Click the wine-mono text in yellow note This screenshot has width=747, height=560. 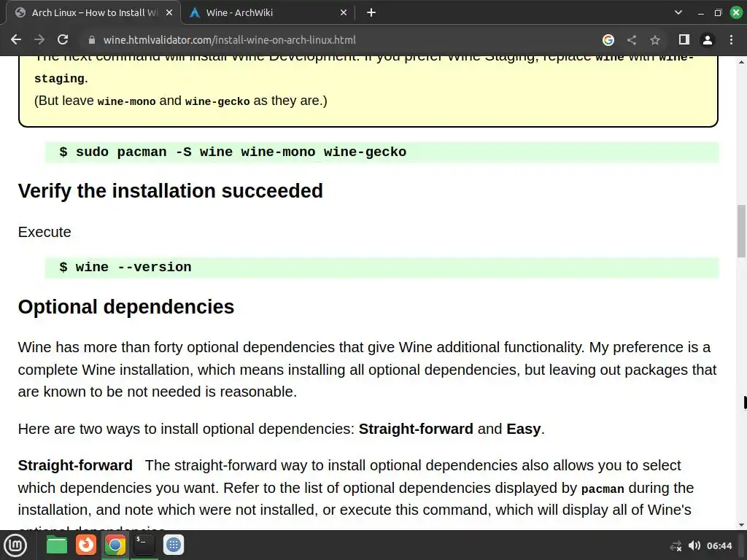[126, 101]
